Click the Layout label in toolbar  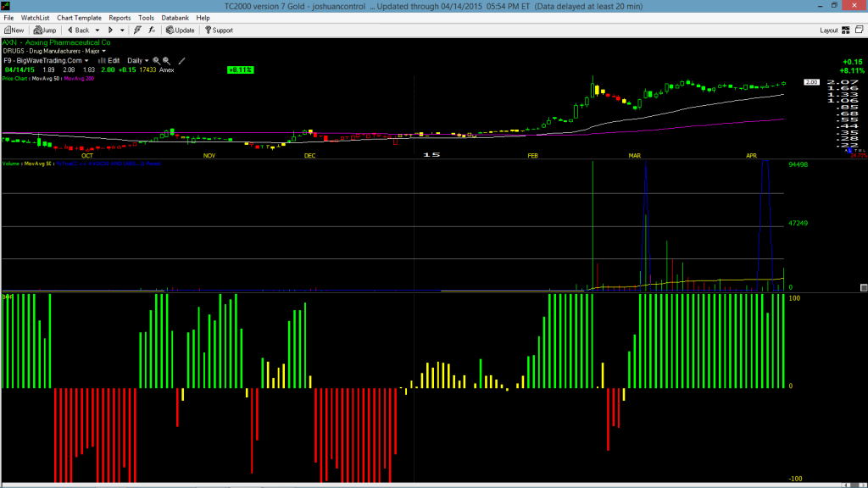[x=829, y=30]
